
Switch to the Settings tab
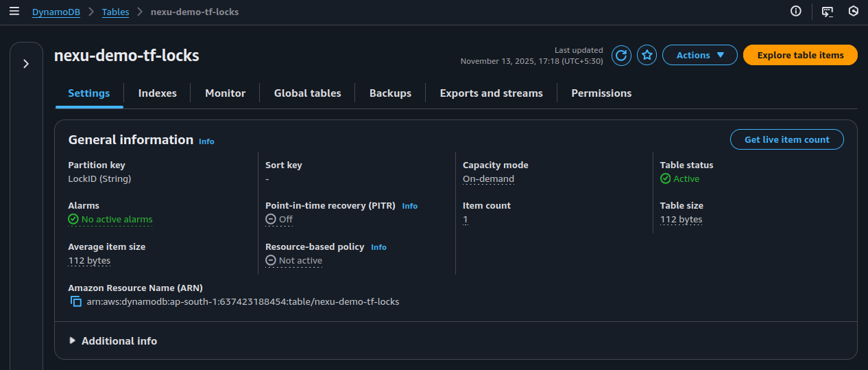[89, 93]
